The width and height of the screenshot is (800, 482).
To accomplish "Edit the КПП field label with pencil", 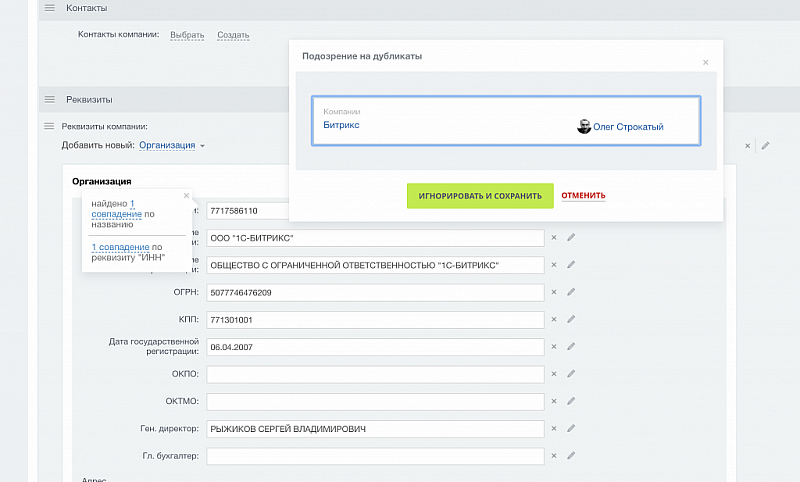I will coord(571,319).
